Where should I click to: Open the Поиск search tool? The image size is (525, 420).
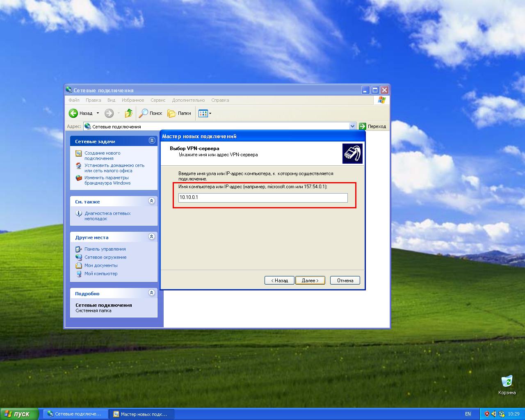click(151, 113)
